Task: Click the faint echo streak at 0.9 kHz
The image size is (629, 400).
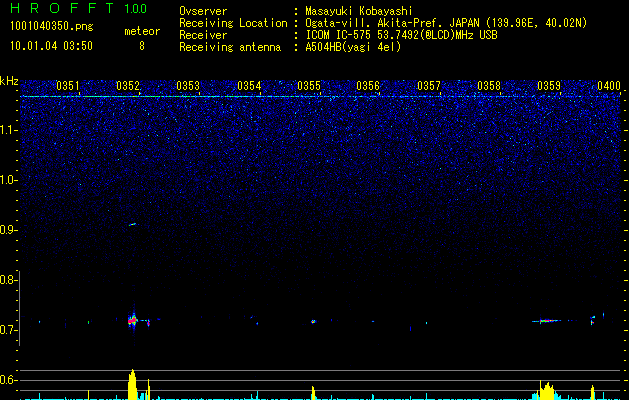Action: (x=133, y=224)
